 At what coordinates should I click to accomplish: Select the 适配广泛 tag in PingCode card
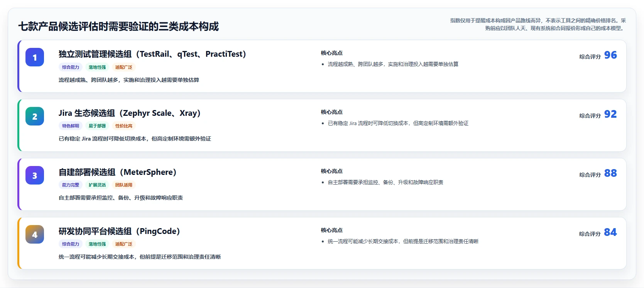pyautogui.click(x=124, y=244)
